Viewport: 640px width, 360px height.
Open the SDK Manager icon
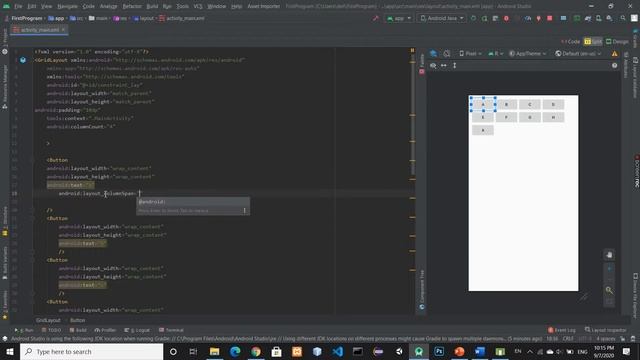coord(609,18)
